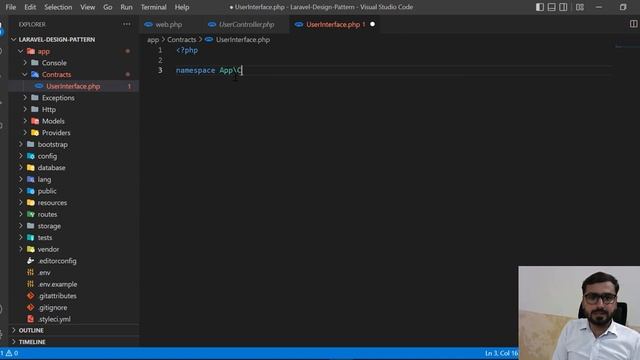Expand the Models folder
This screenshot has height=360, width=640.
[x=53, y=121]
